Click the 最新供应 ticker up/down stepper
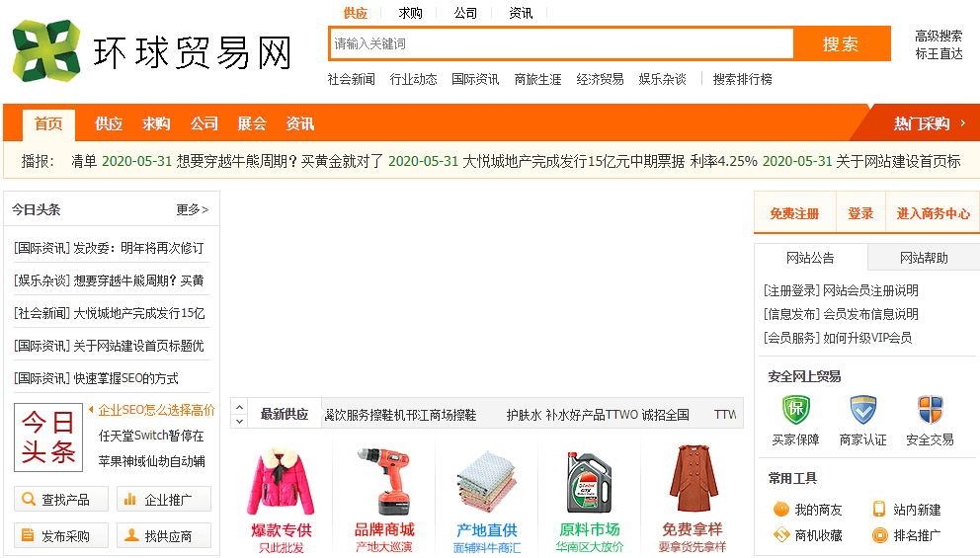Image resolution: width=980 pixels, height=558 pixels. tap(238, 414)
